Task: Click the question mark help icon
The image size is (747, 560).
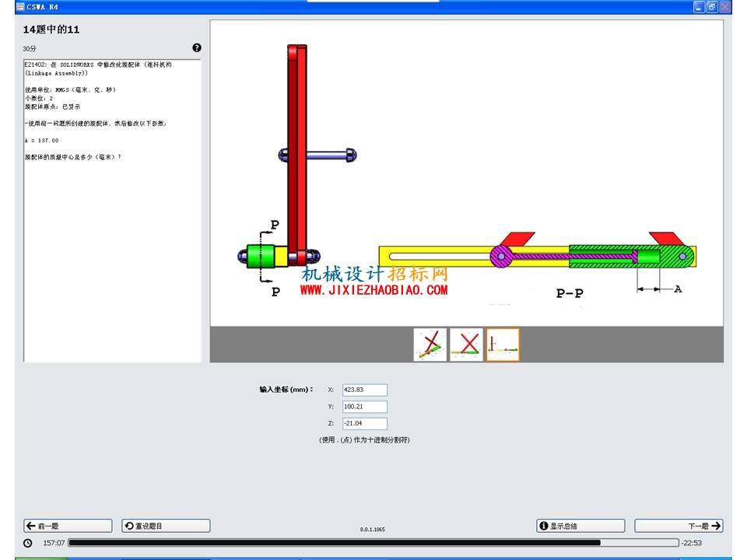Action: (197, 47)
